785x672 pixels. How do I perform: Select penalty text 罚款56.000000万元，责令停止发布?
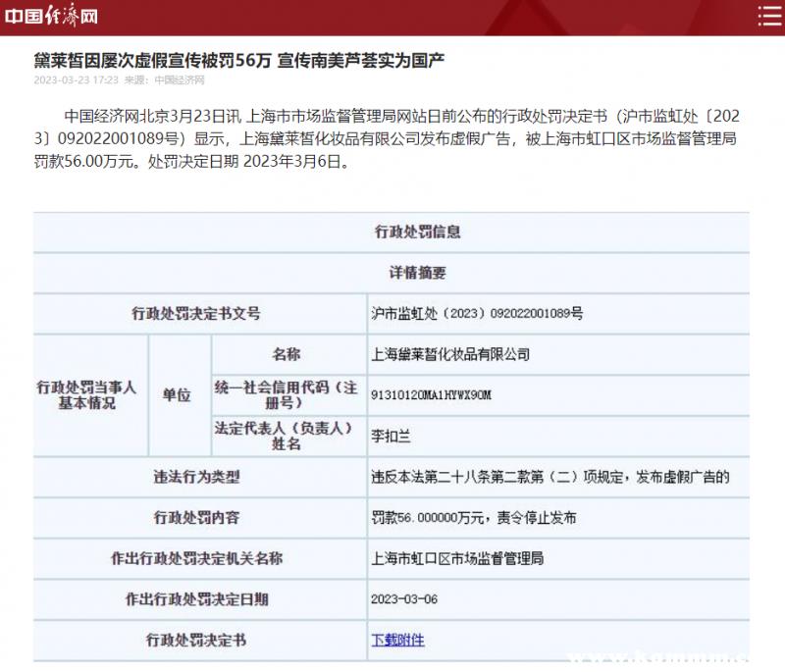click(474, 517)
